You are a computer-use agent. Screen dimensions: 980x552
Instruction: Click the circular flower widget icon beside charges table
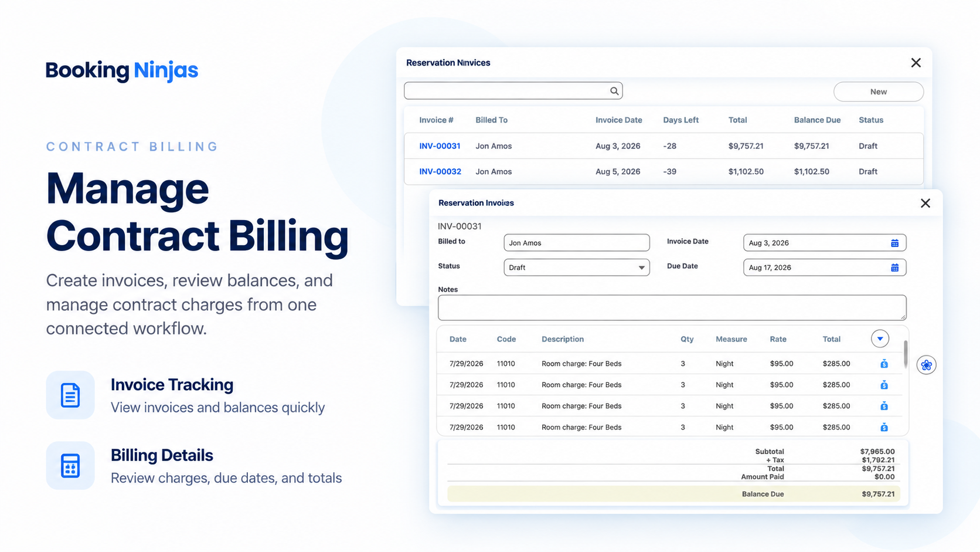click(x=926, y=365)
